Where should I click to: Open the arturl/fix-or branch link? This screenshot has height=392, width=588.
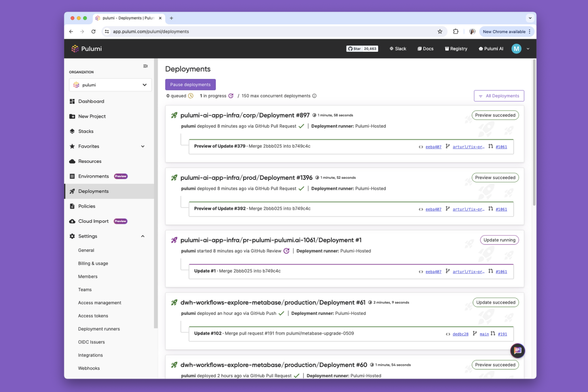pyautogui.click(x=468, y=147)
